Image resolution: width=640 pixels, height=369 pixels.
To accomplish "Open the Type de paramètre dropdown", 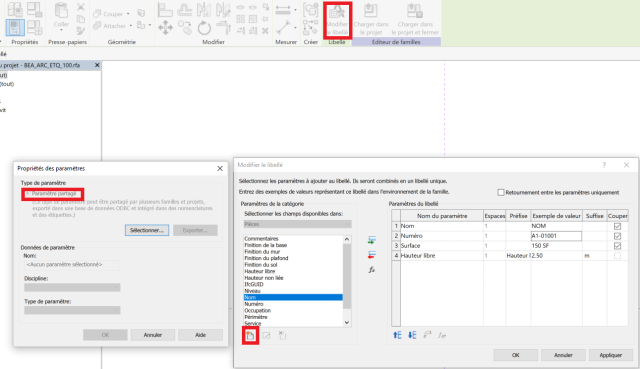I will tap(72, 310).
